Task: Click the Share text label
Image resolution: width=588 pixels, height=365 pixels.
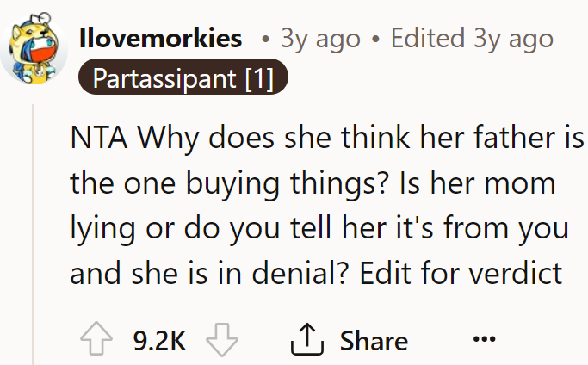Action: (374, 341)
